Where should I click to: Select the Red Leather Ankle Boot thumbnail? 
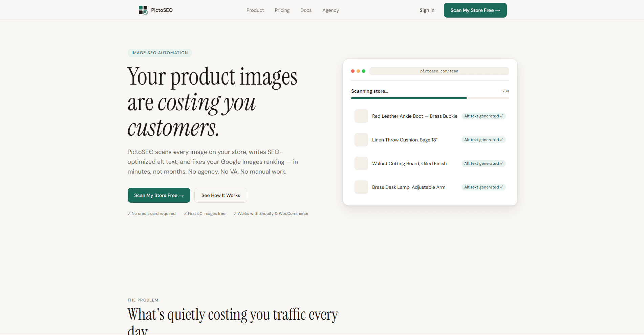click(361, 116)
